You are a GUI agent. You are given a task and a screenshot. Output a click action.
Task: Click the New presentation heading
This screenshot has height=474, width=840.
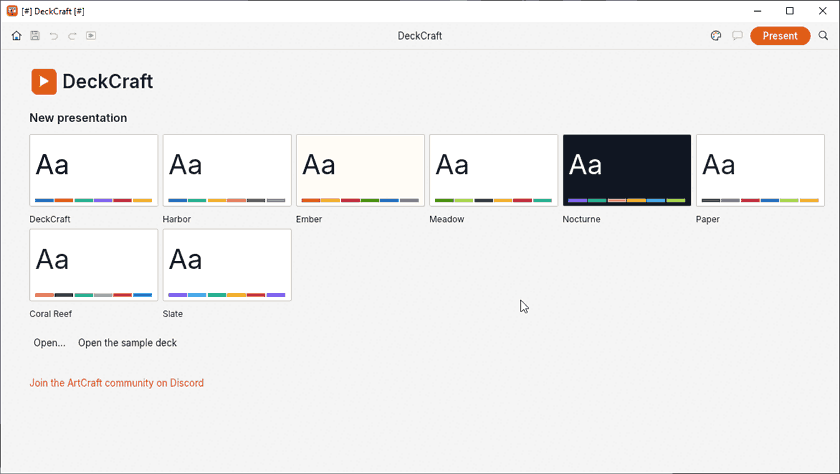click(78, 118)
